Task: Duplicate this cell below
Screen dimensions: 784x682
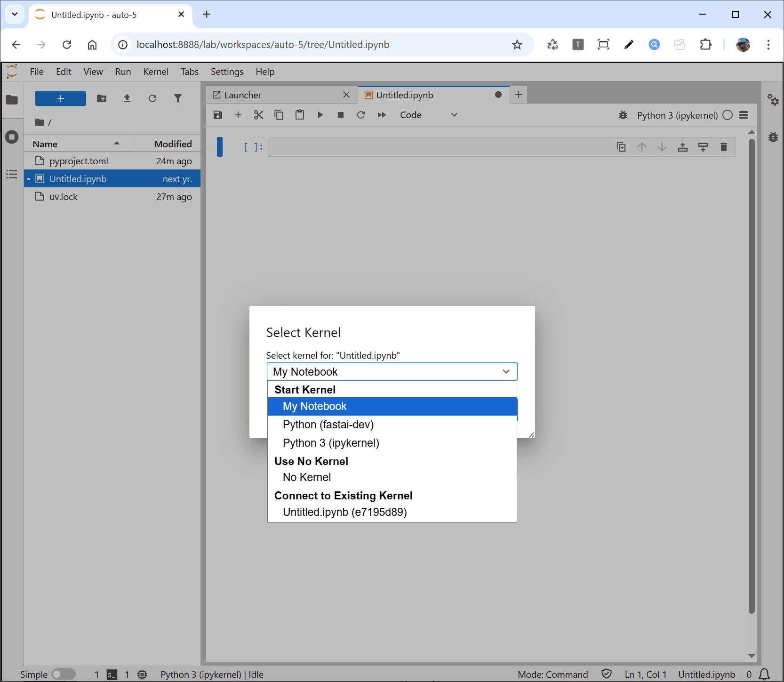Action: point(621,147)
